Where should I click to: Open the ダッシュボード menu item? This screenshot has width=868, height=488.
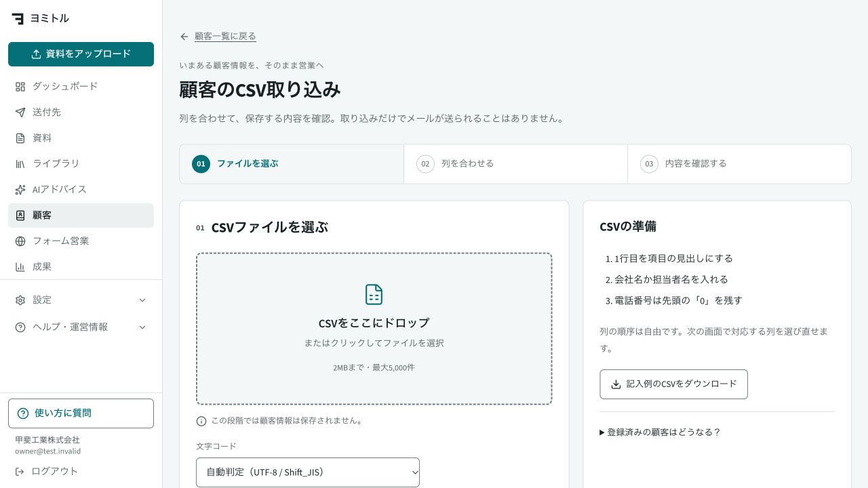tap(81, 87)
